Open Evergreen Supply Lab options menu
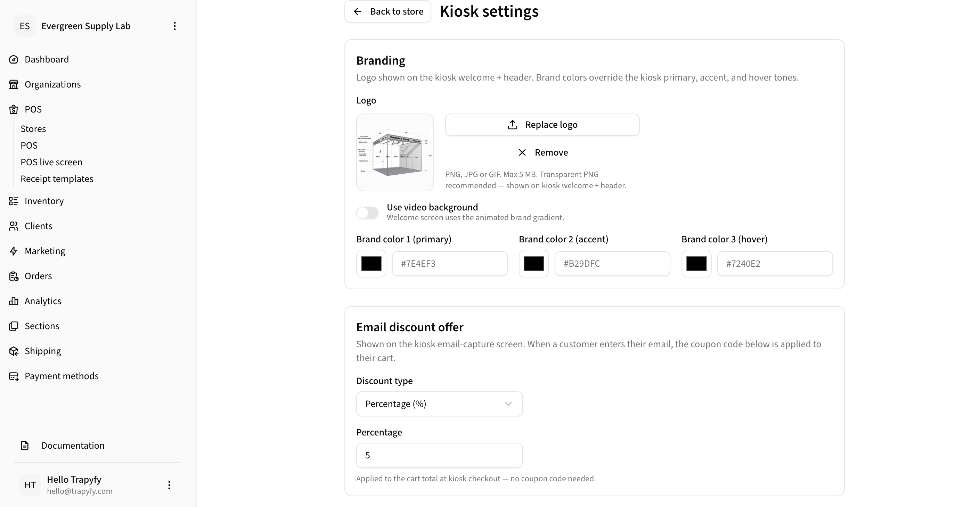 click(x=174, y=26)
